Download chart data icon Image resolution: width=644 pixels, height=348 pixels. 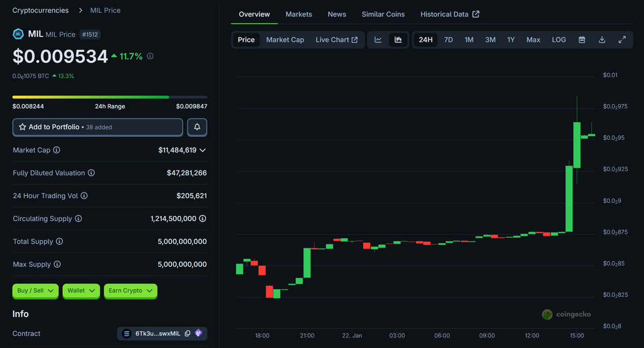point(602,40)
